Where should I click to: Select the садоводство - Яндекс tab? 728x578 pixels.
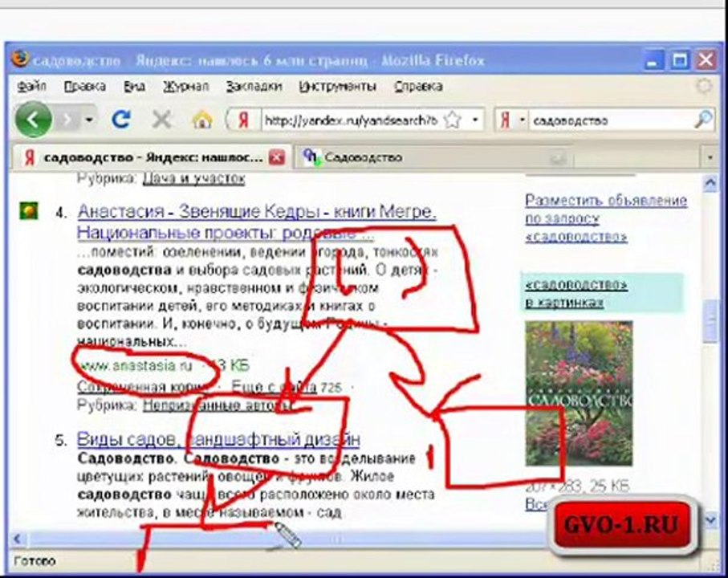[153, 157]
